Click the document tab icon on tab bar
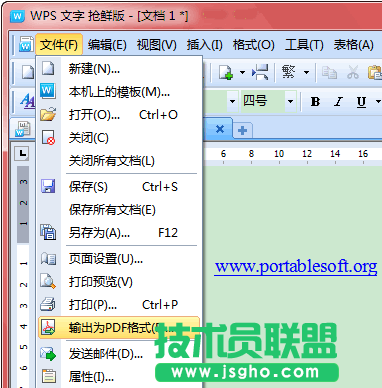 coord(23,129)
